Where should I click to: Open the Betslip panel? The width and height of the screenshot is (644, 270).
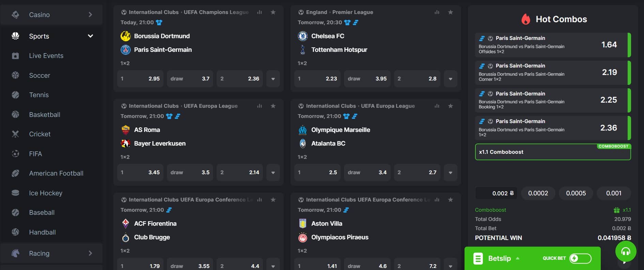[499, 258]
